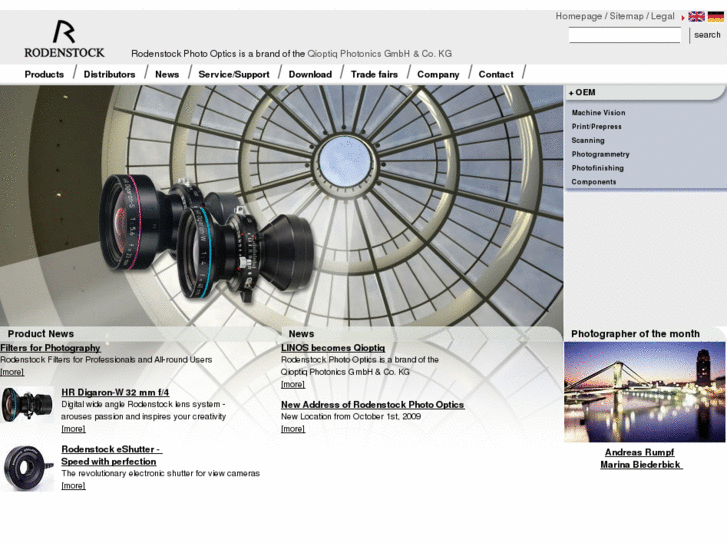Switch to German via Germany flag
Image resolution: width=727 pixels, height=545 pixels.
[715, 17]
